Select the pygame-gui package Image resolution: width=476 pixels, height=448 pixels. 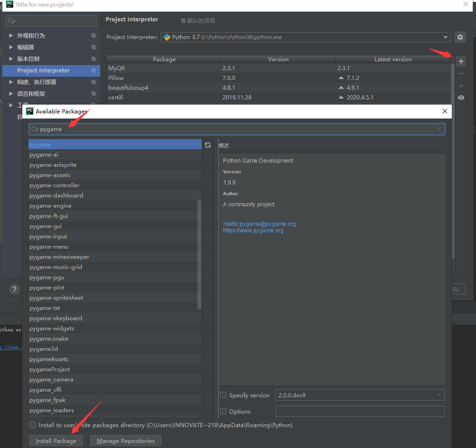(x=113, y=226)
